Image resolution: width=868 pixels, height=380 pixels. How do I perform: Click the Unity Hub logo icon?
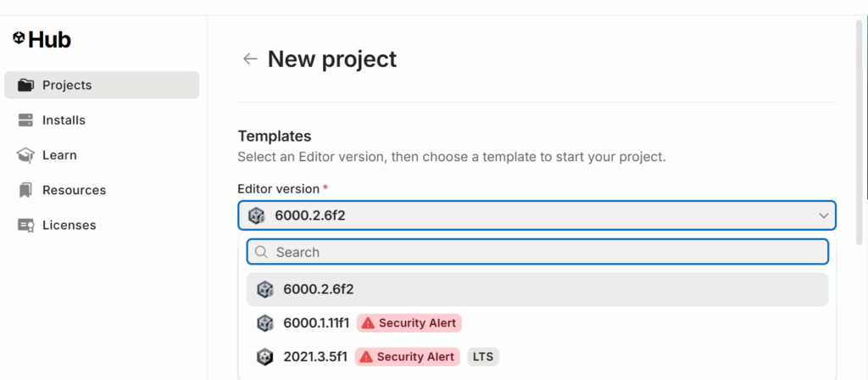(19, 39)
